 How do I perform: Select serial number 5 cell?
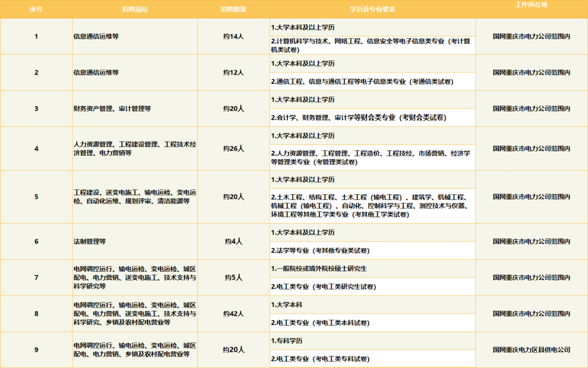click(36, 197)
